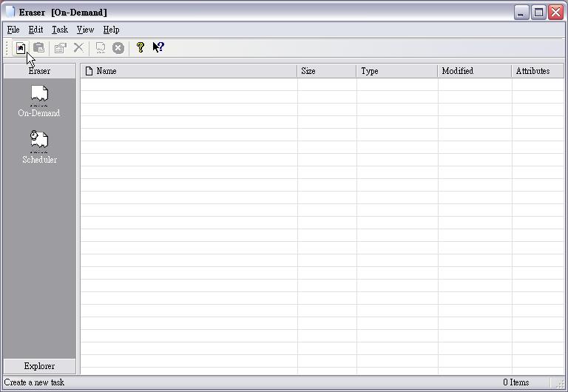Sort by the Modified column header

tap(475, 71)
